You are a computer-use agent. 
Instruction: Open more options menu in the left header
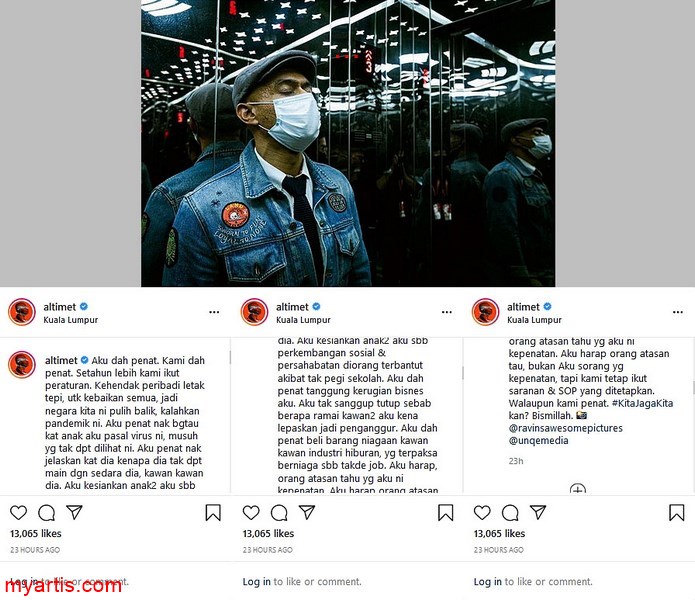pos(214,312)
